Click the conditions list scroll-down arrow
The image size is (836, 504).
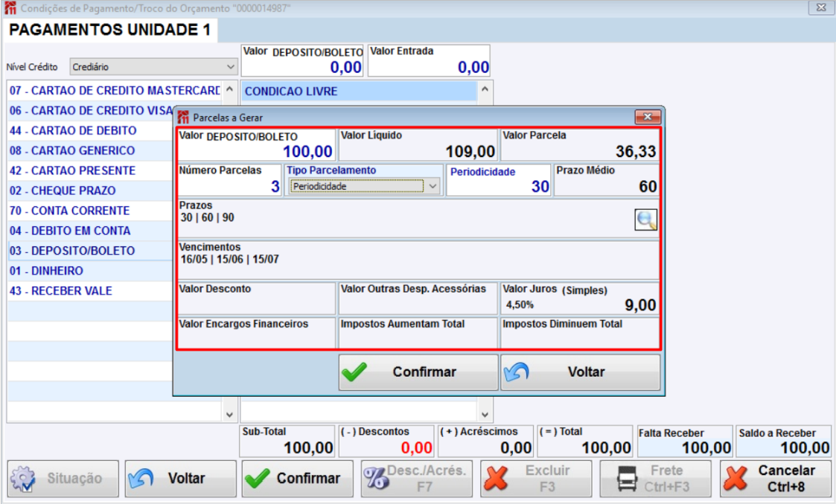click(x=485, y=415)
